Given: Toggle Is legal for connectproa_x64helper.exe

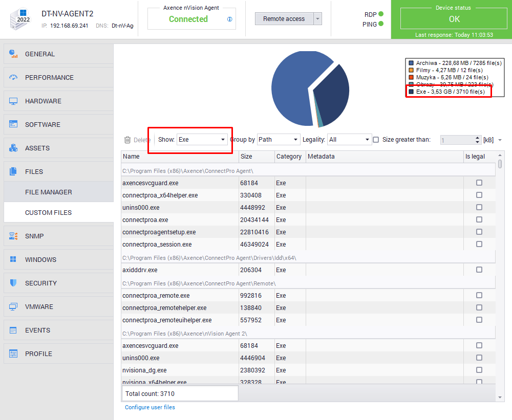Looking at the screenshot, I should [479, 195].
